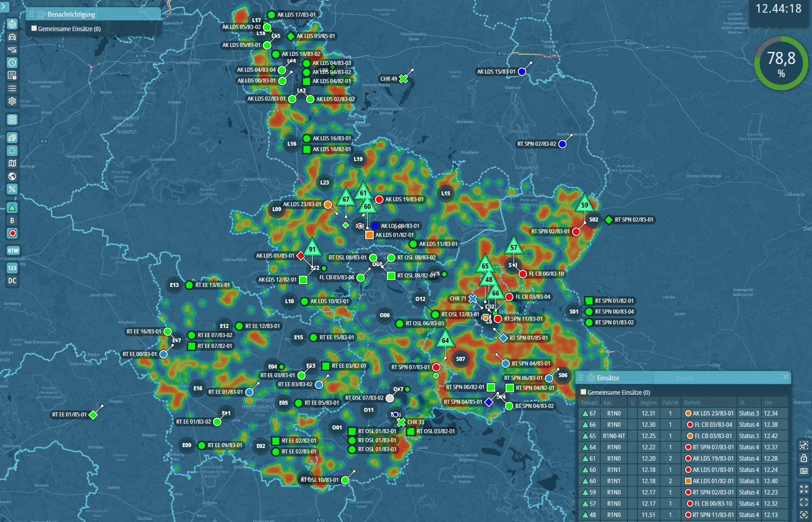
Task: Switch to the Details tab
Action: [x=685, y=378]
